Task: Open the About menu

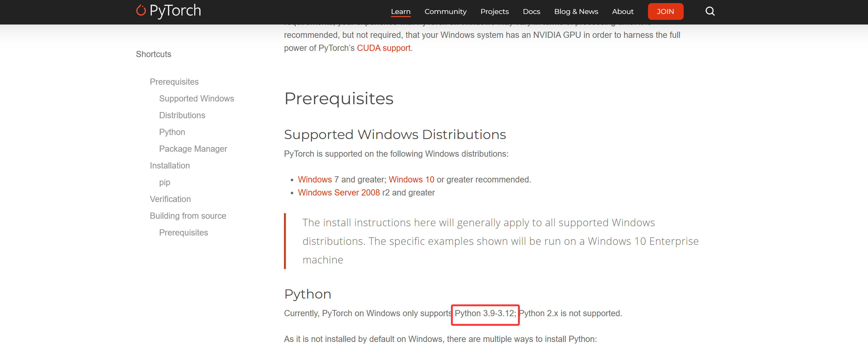Action: click(x=622, y=11)
